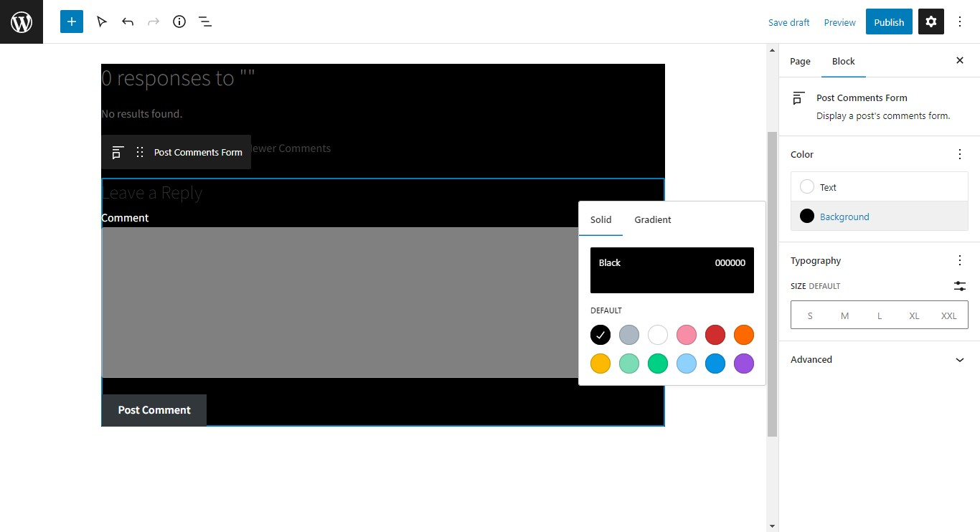The height and width of the screenshot is (532, 980).
Task: Click the editor vertical scrollbar thumb
Action: click(x=773, y=284)
